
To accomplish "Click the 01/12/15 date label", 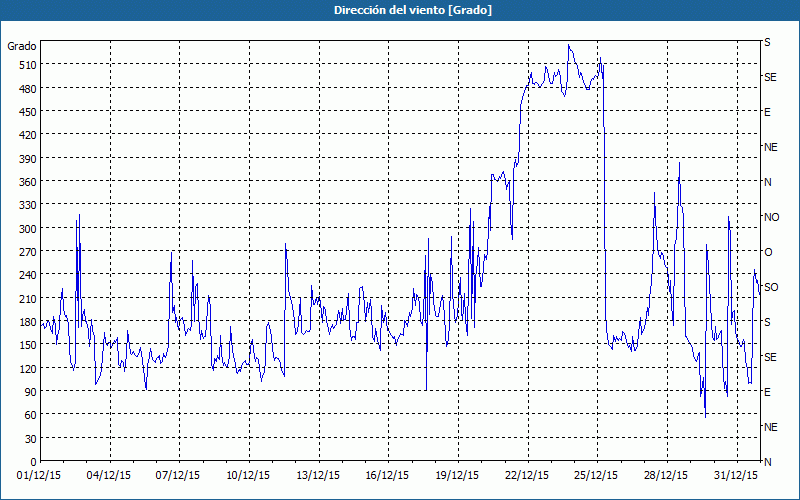I will point(39,476).
